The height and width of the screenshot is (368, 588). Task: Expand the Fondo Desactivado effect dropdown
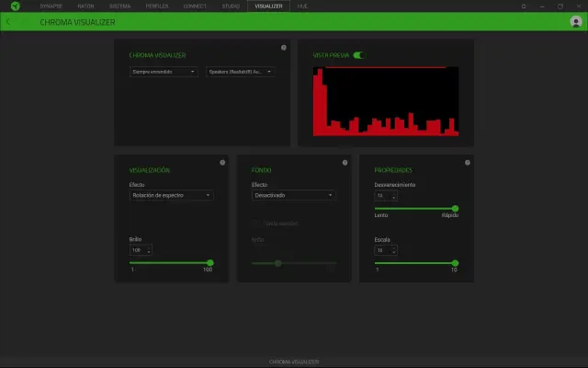(293, 195)
